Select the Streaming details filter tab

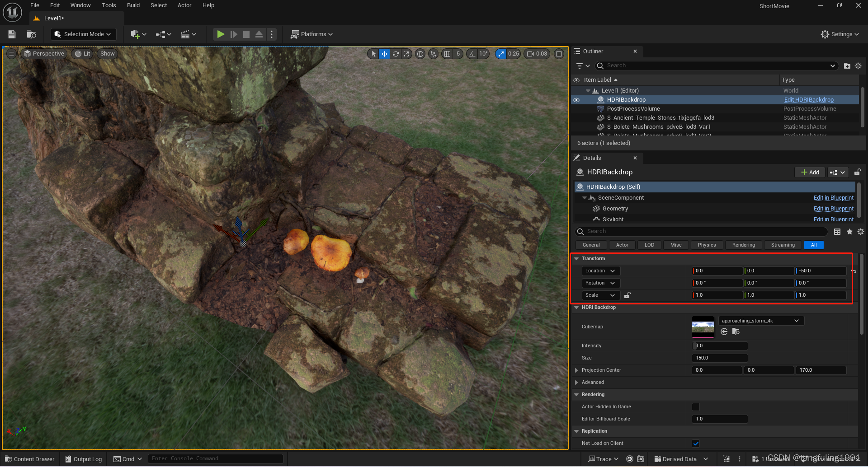pos(783,245)
